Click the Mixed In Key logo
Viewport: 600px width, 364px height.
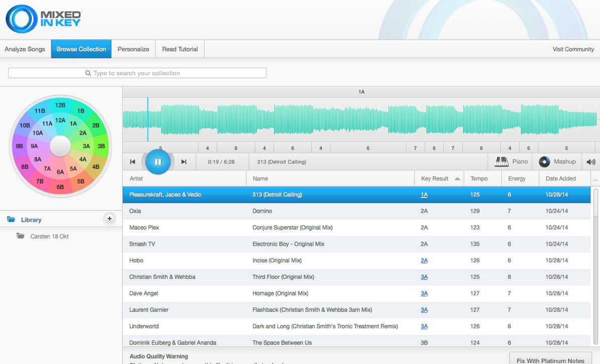point(43,19)
